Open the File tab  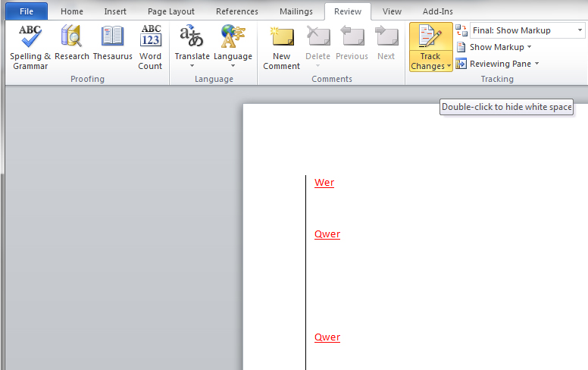[x=27, y=11]
